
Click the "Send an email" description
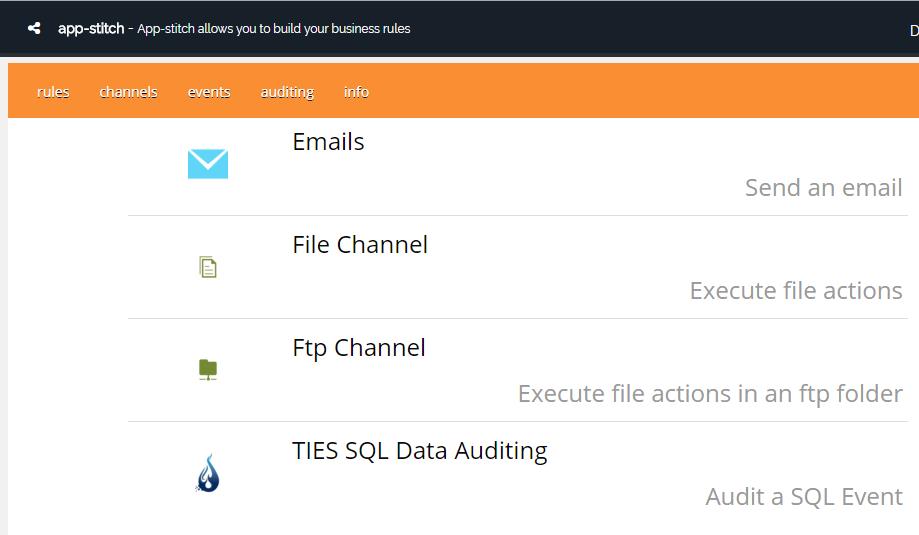pyautogui.click(x=823, y=188)
